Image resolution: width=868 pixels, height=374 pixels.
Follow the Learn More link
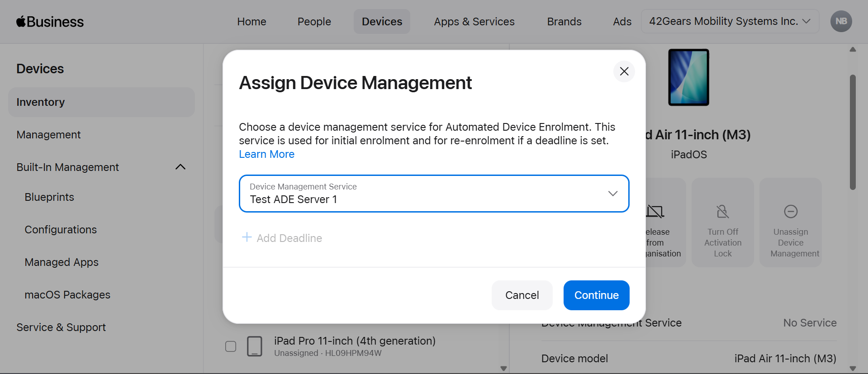point(266,154)
